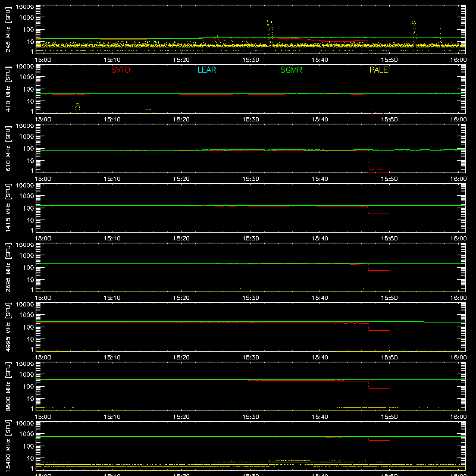476x476 pixels.
Task: Click the 10 label on the 1415 MHz axis
Action: tap(31, 220)
